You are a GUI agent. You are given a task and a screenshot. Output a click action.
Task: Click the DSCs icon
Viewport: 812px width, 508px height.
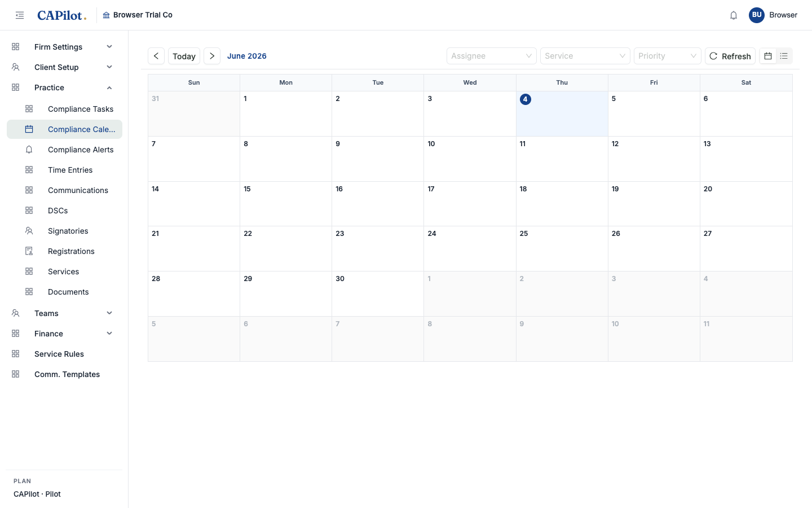click(29, 211)
